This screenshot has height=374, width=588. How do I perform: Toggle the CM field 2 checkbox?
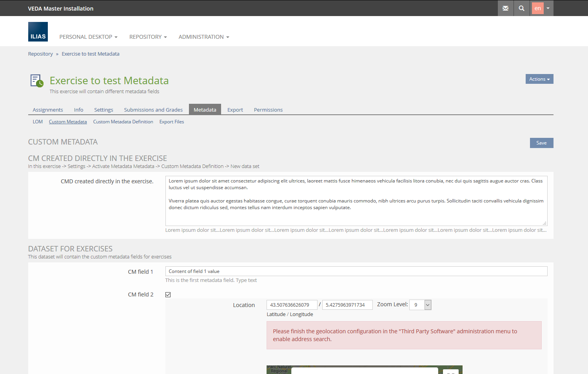(168, 295)
